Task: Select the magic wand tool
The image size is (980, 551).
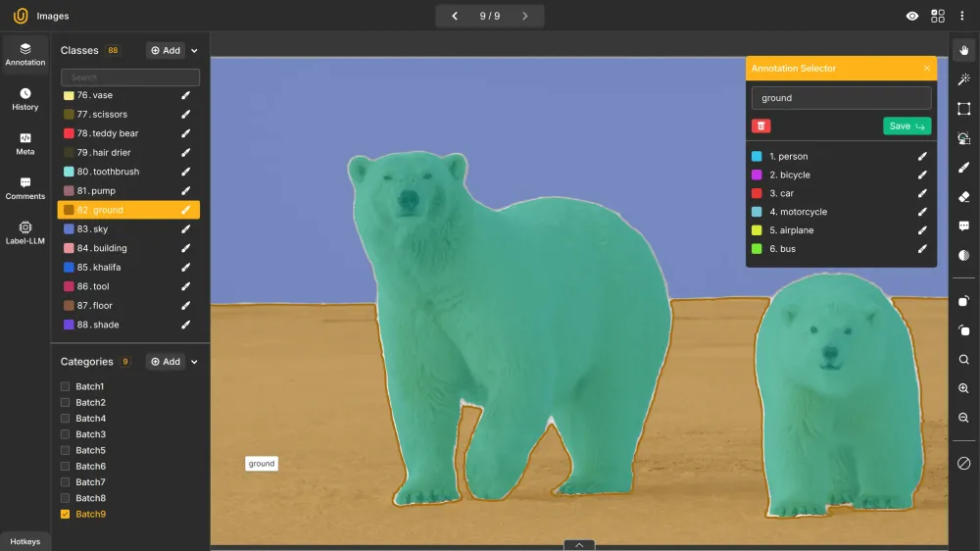Action: click(x=964, y=79)
